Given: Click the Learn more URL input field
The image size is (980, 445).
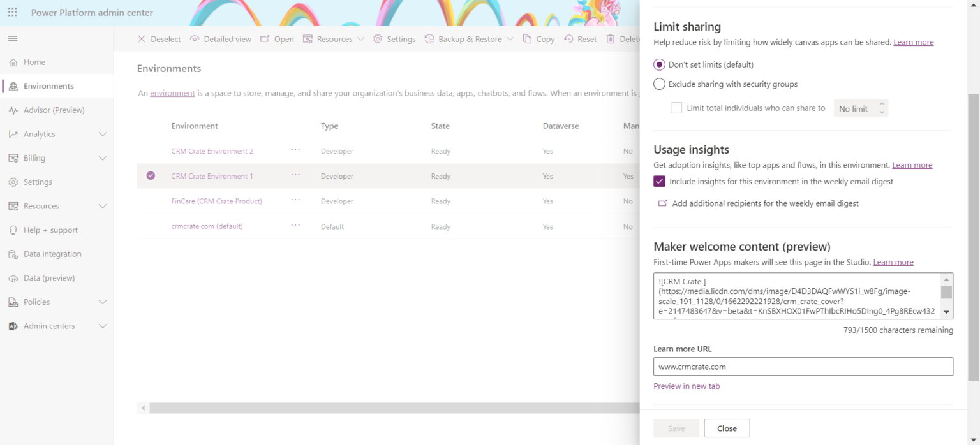Looking at the screenshot, I should click(x=803, y=366).
